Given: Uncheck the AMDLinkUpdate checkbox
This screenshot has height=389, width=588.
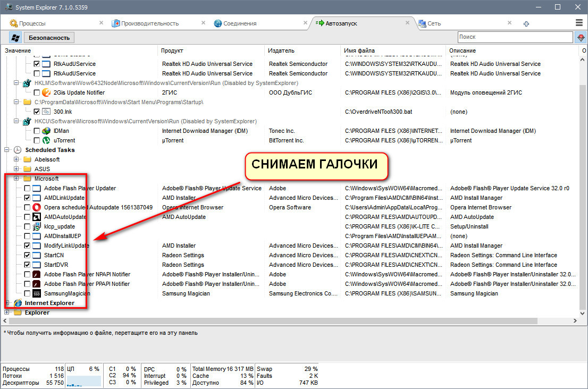Looking at the screenshot, I should click(27, 198).
